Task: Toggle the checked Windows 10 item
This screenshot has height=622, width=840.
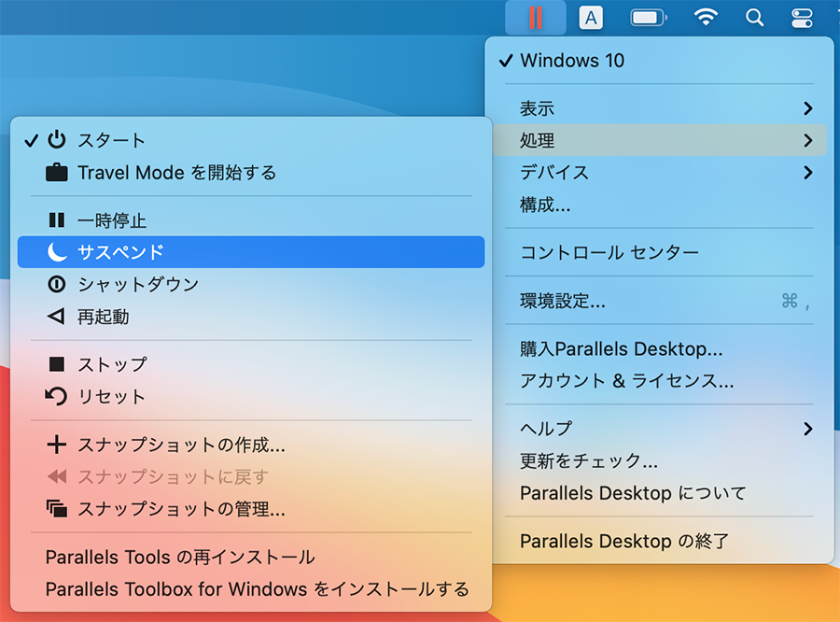Action: [x=660, y=61]
